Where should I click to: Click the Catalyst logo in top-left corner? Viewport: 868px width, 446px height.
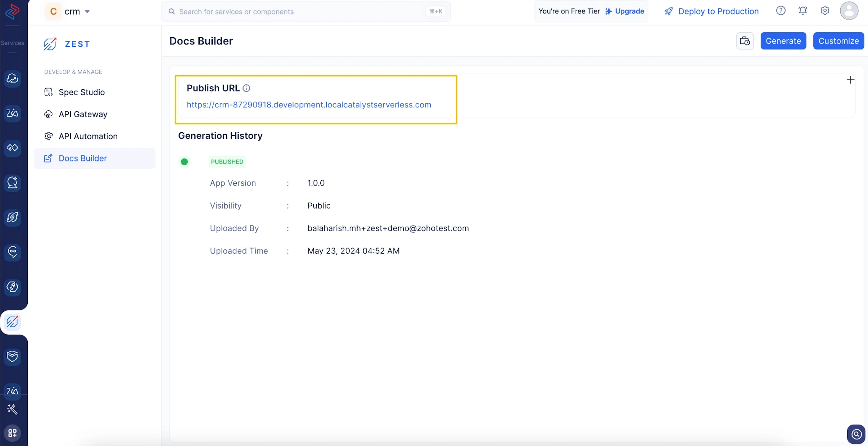pyautogui.click(x=12, y=12)
